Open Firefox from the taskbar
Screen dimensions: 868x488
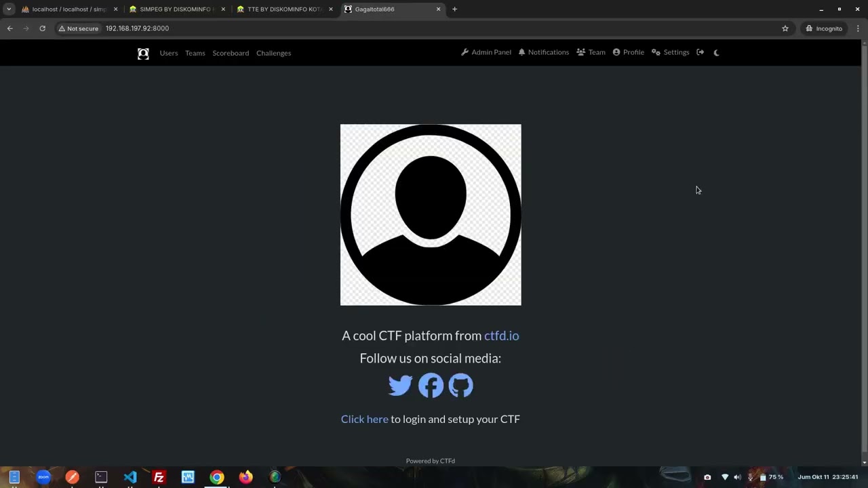point(245,477)
